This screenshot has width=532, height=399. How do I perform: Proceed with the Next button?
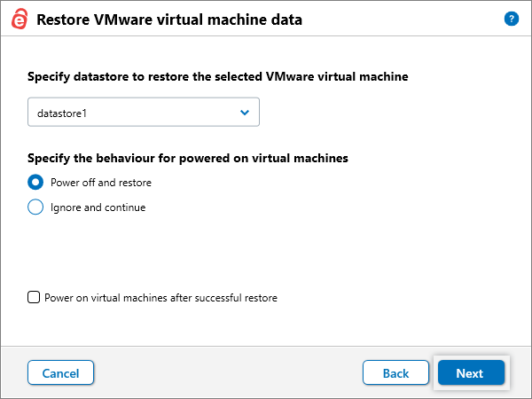[x=470, y=373]
